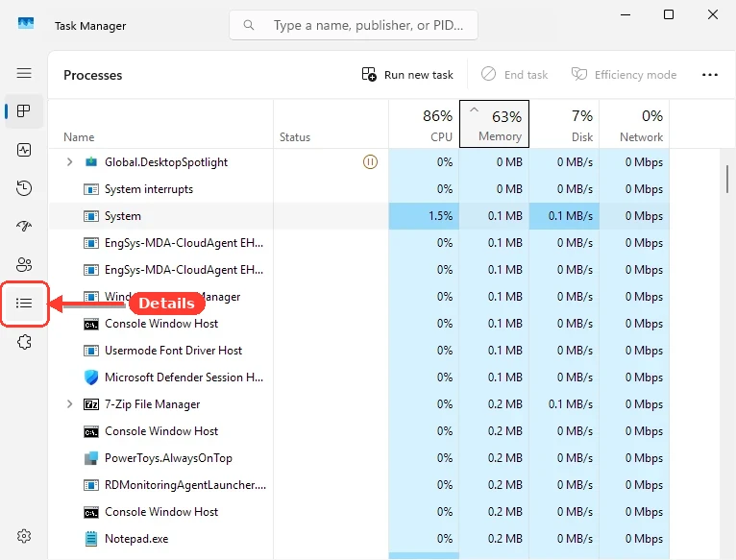The width and height of the screenshot is (736, 560).
Task: Click the Global.DesktopSpotlight process icon
Action: click(91, 162)
